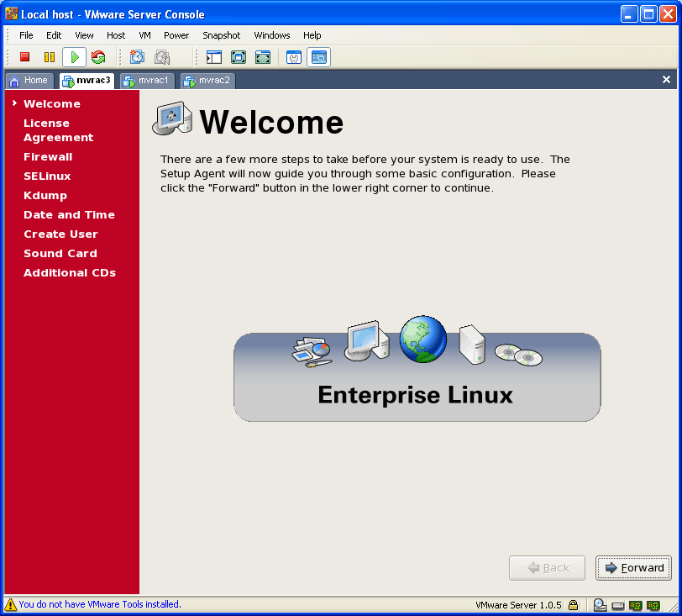Take a snapshot using the snapshot icon
The image size is (682, 616).
138,57
